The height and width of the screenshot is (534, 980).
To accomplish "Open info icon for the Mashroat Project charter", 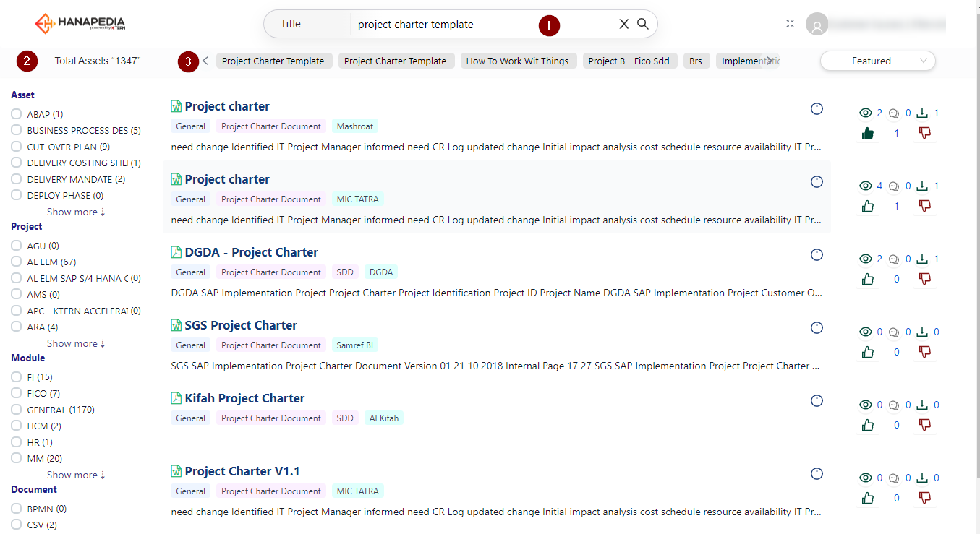I will coord(817,109).
